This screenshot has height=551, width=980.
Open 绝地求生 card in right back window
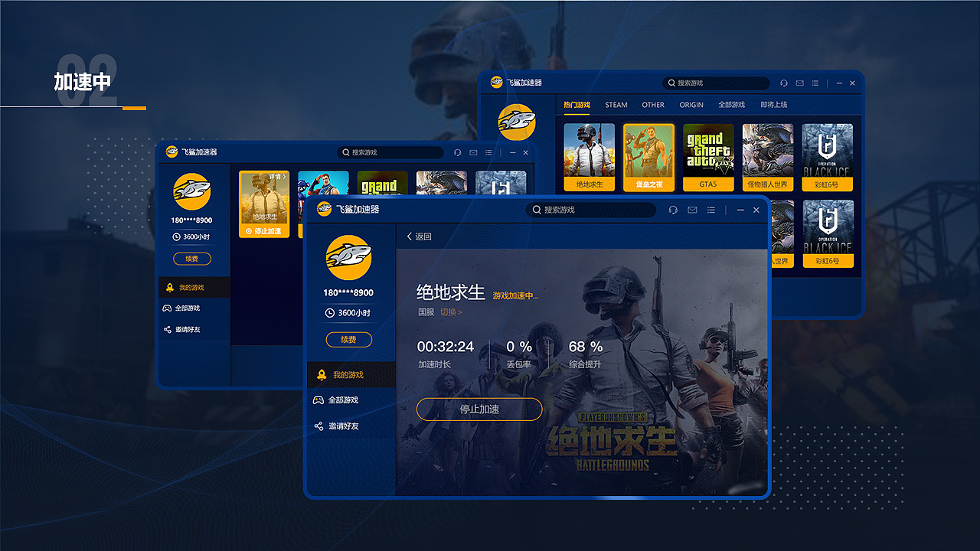pos(590,157)
